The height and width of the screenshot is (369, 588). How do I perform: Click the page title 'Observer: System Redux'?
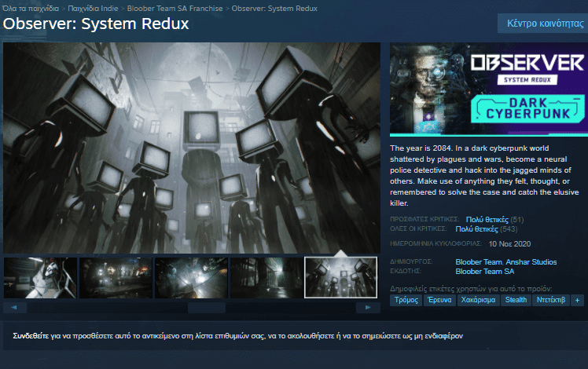[96, 24]
